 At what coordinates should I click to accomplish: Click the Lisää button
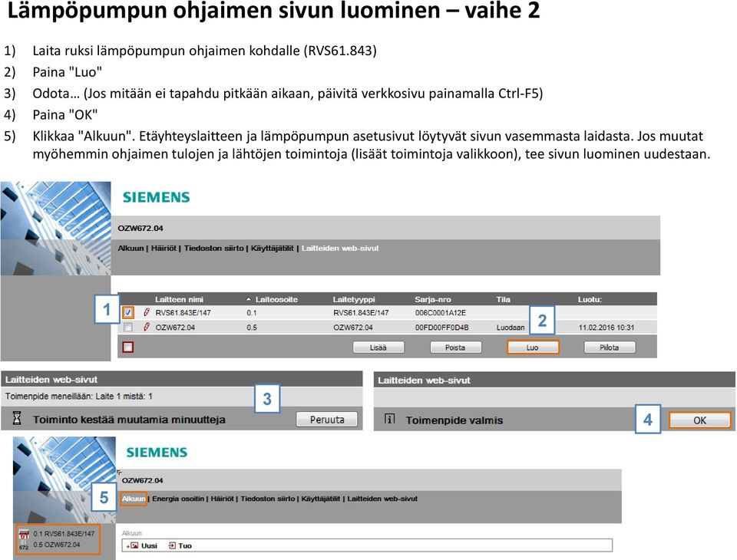coord(378,348)
